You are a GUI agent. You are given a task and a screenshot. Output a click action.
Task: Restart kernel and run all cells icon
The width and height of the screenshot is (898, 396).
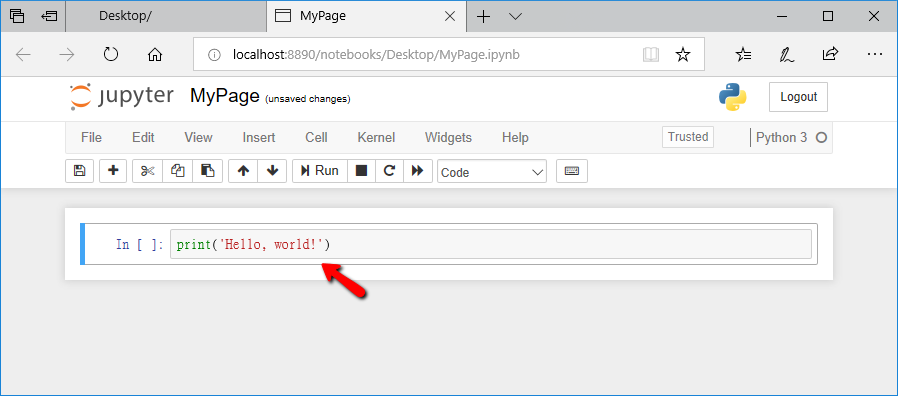[x=418, y=171]
